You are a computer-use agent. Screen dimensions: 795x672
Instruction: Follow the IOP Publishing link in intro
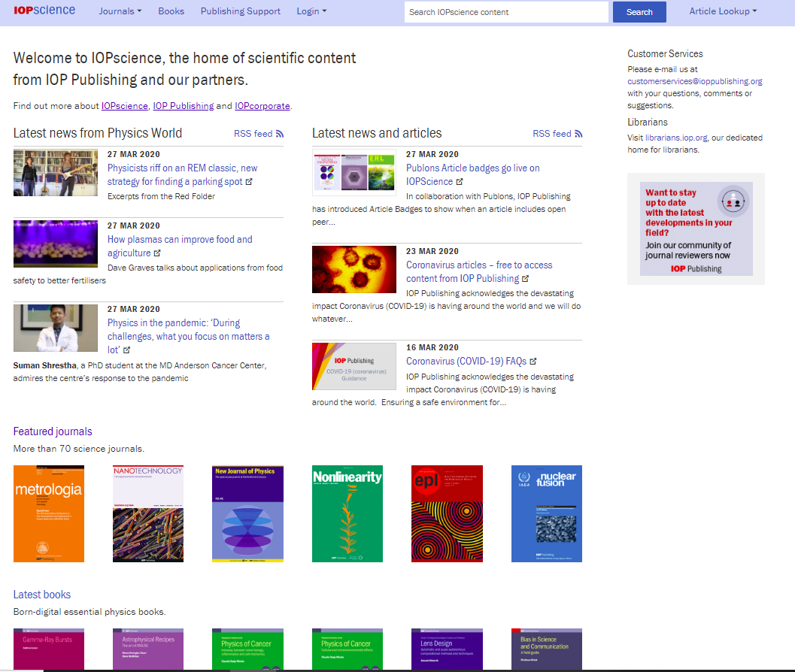pos(184,106)
